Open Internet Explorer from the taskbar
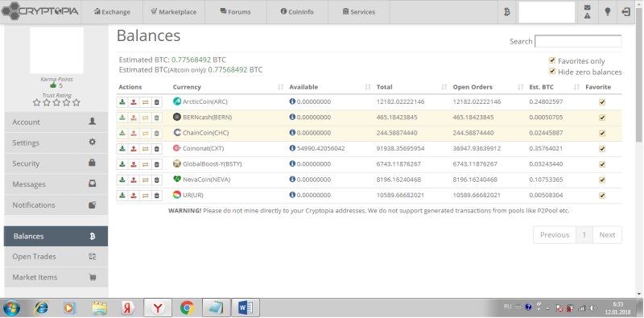Screen dimensions: 644x318 pos(41,308)
